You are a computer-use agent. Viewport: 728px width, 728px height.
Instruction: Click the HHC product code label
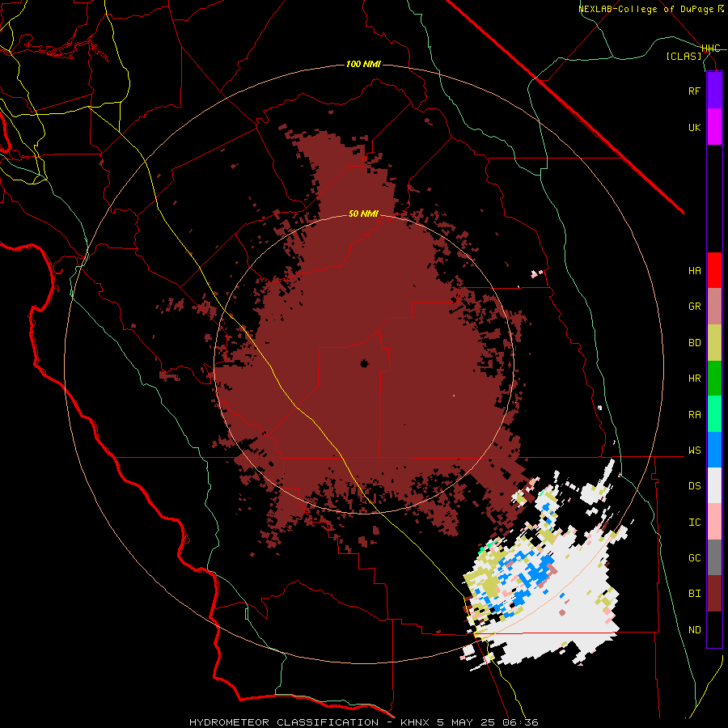(711, 49)
